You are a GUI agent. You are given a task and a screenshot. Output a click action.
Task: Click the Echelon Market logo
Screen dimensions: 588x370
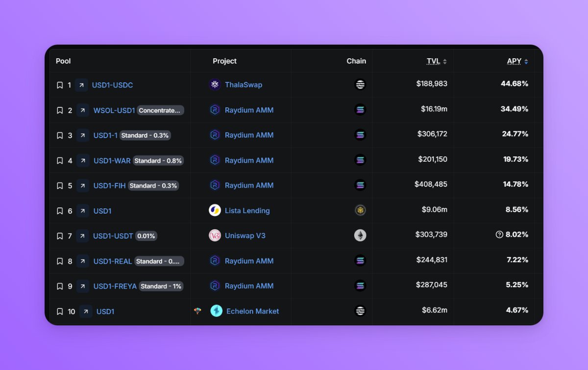(x=216, y=311)
